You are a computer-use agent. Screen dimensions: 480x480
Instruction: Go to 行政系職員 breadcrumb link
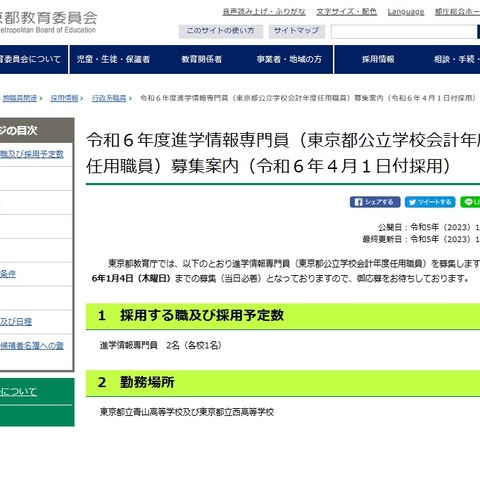click(109, 98)
